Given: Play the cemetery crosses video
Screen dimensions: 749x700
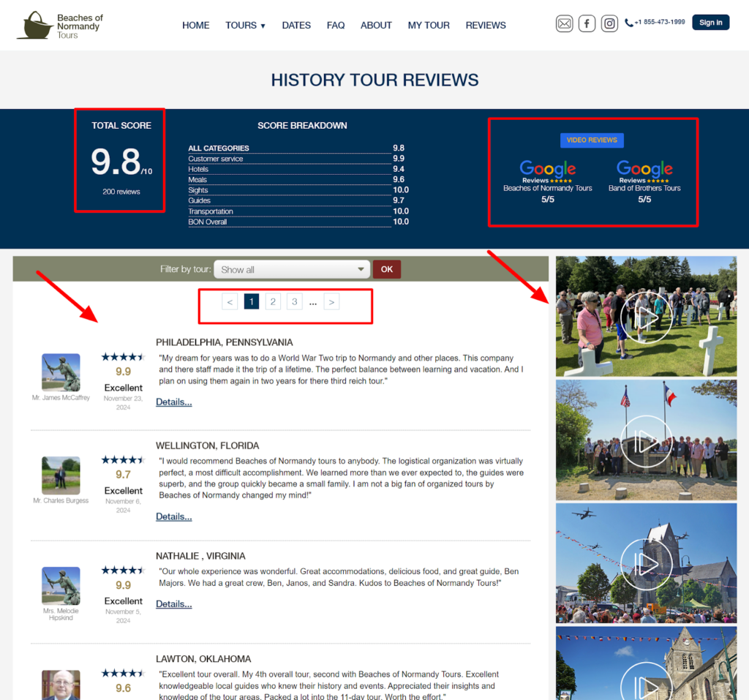Looking at the screenshot, I should (x=646, y=316).
